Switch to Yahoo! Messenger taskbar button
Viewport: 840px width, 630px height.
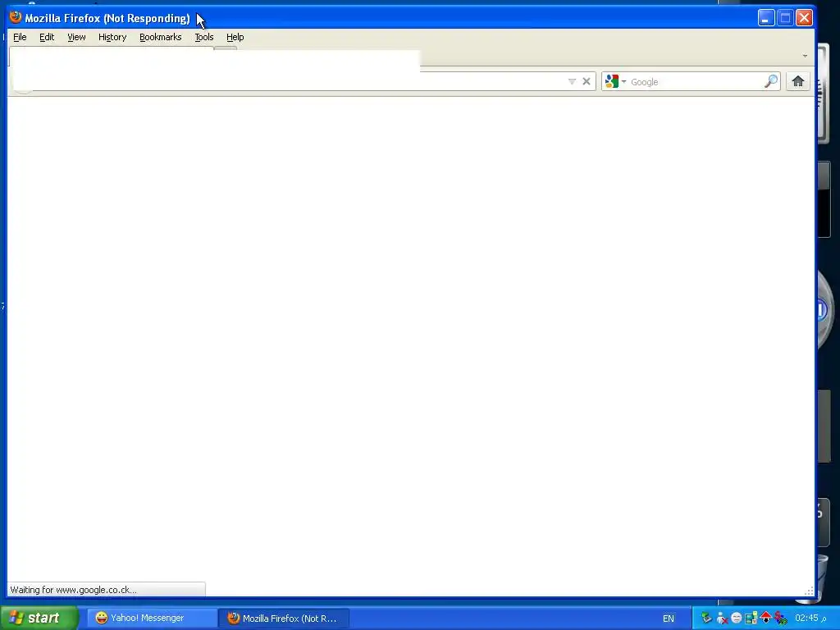[152, 618]
